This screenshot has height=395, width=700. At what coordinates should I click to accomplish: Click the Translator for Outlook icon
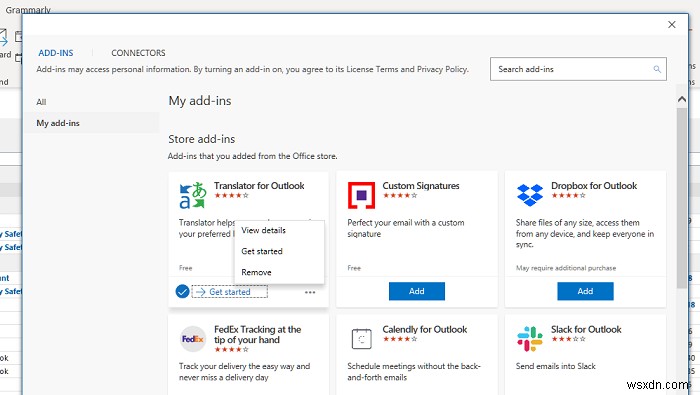click(193, 195)
